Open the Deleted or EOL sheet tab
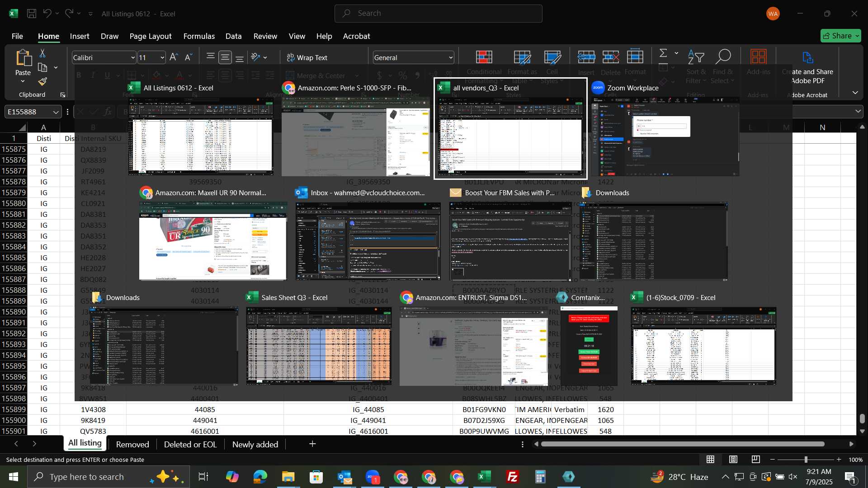This screenshot has width=868, height=488. coord(190,445)
